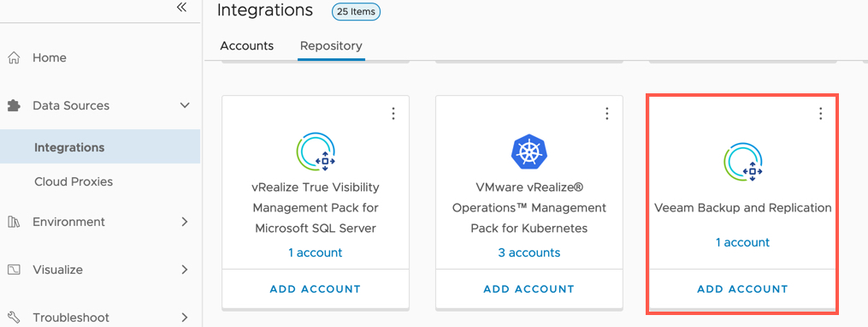868x327 pixels.
Task: Open 3 accounts link for Kubernetes pack
Action: pyautogui.click(x=529, y=253)
